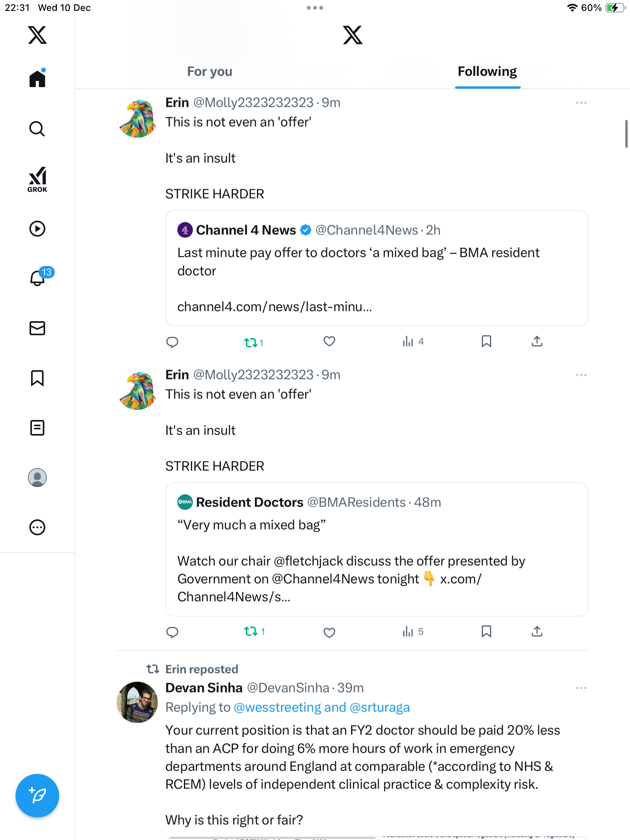630x840 pixels.
Task: Bookmark Erin's post quoting Resident Doctors
Action: click(x=486, y=631)
